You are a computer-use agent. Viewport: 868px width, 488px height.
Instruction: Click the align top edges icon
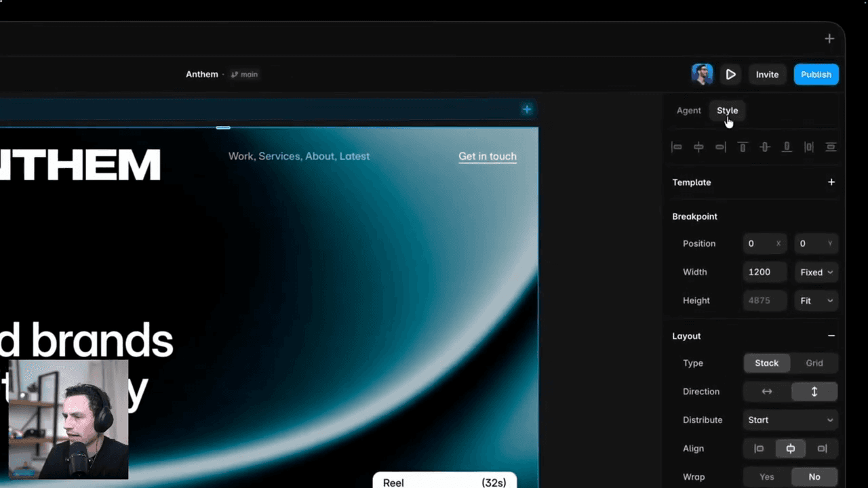[743, 147]
